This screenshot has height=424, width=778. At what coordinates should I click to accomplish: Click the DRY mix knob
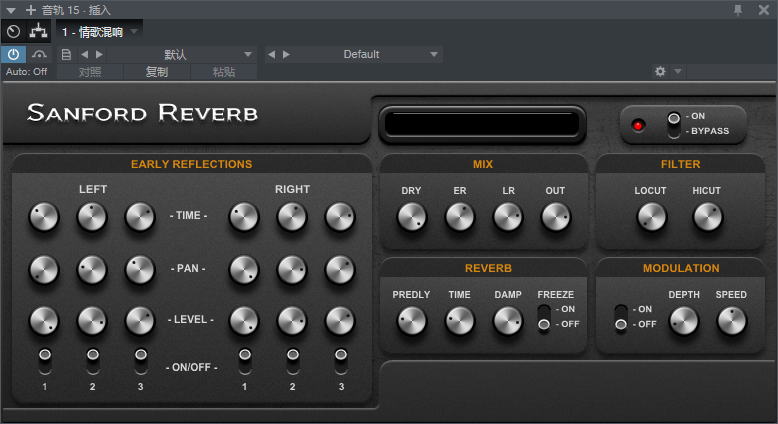coord(412,217)
